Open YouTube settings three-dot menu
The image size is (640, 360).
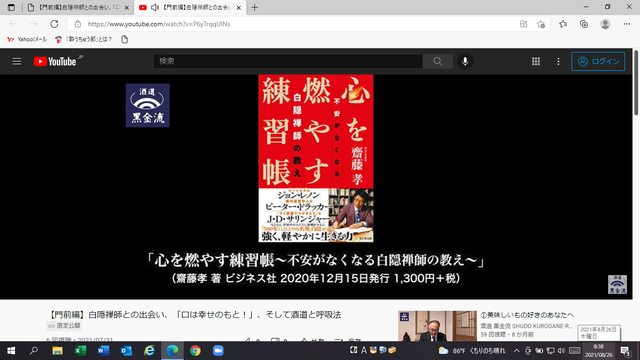click(x=558, y=62)
